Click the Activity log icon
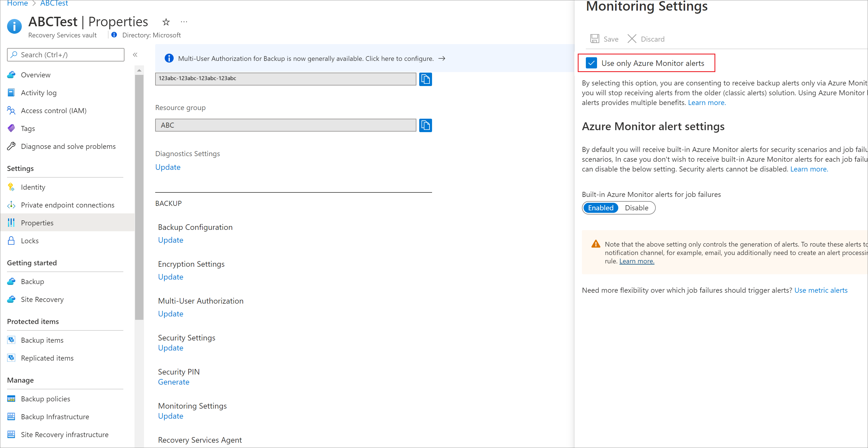 point(12,92)
